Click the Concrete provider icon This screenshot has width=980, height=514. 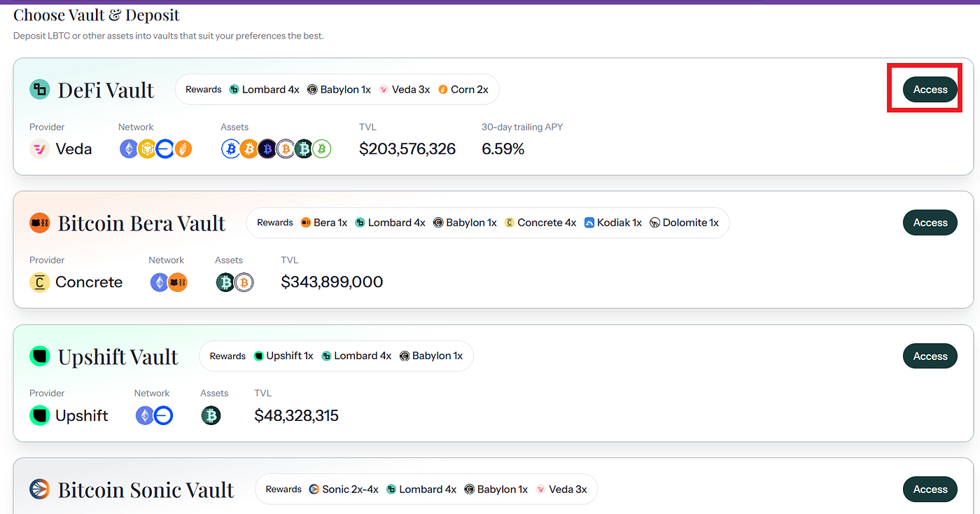(39, 282)
